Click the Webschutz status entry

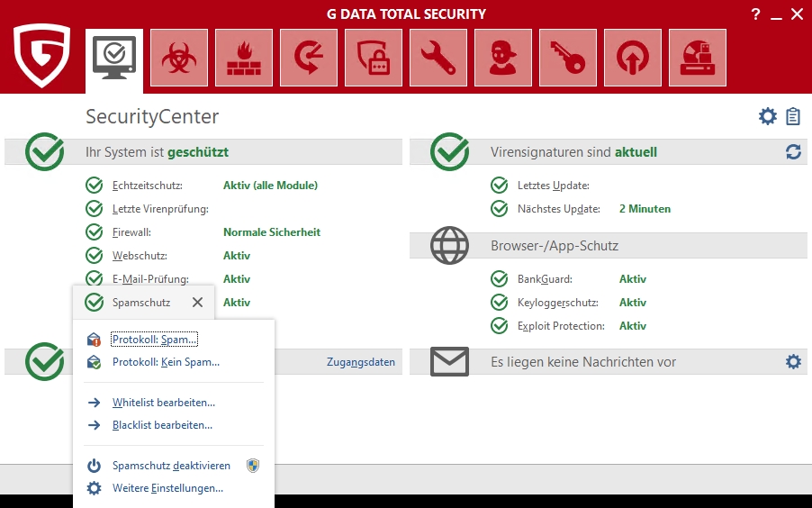138,256
